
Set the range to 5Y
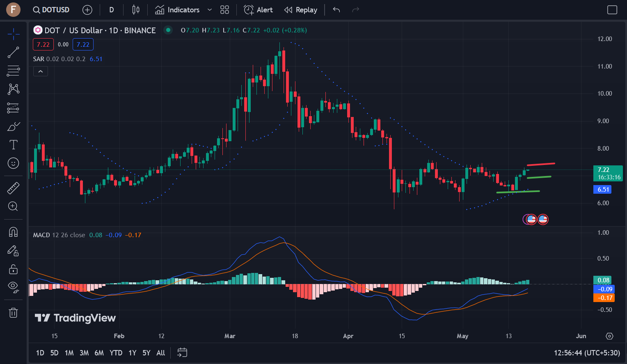(146, 353)
